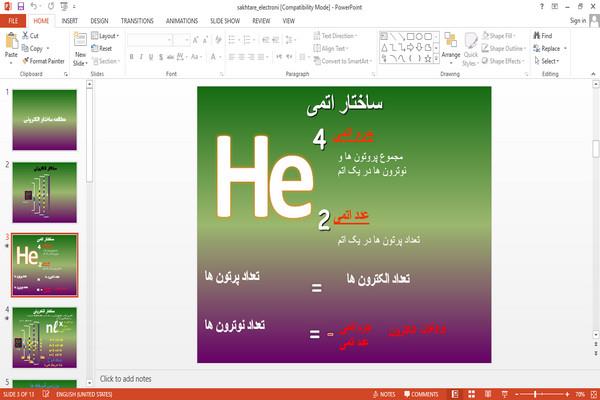This screenshot has width=600, height=400.
Task: Click the Undo arrow in title bar
Action: tap(34, 6)
